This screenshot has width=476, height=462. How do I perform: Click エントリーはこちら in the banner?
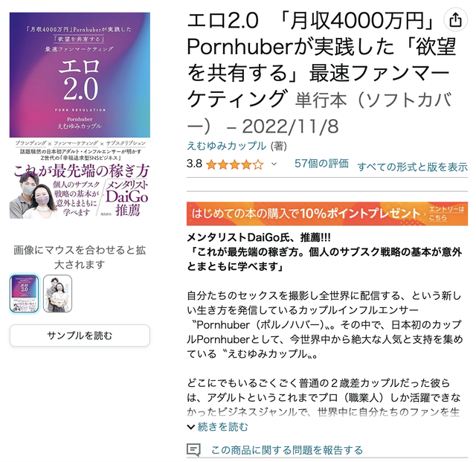click(446, 214)
